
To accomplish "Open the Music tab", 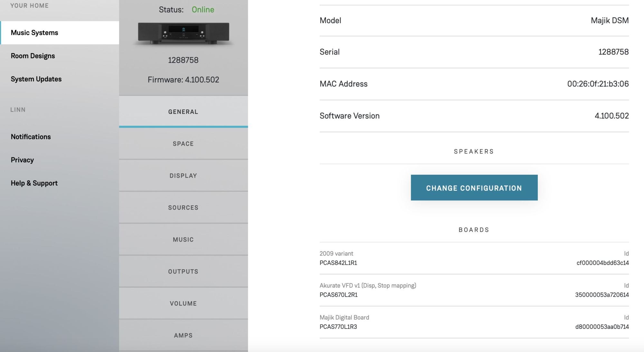I will coord(183,239).
